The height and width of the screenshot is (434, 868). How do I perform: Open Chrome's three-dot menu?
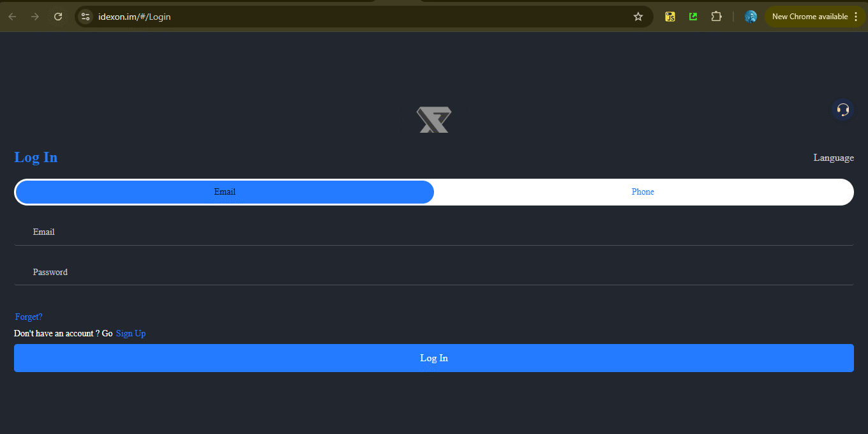click(x=856, y=17)
